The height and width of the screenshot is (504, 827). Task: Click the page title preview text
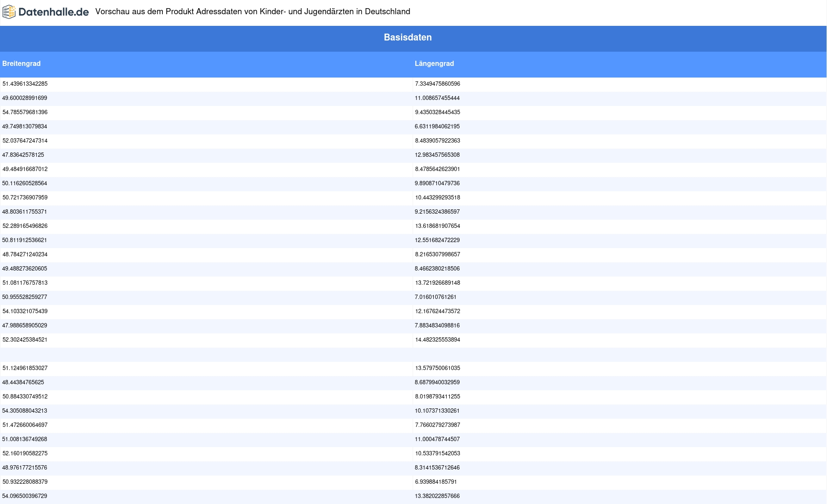(x=252, y=12)
